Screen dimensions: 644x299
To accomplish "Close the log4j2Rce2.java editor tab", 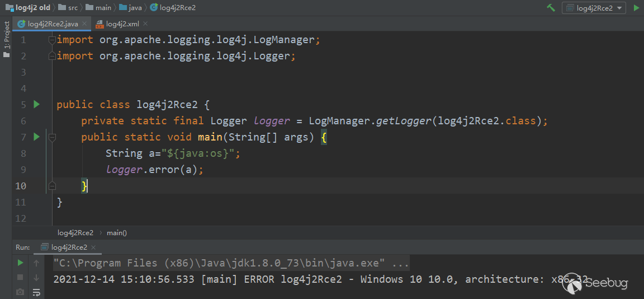I will tap(84, 24).
